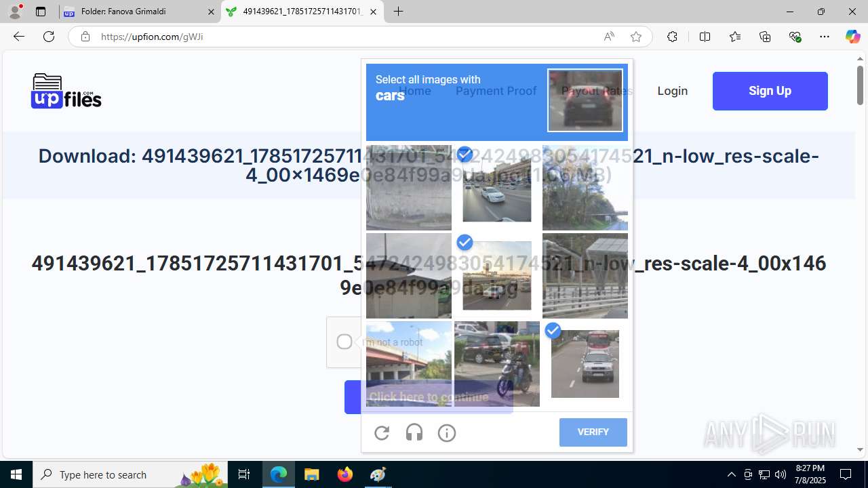Screen dimensions: 868x488
Task: Close the Folder: Fanova Grimaldi tab
Action: (211, 12)
